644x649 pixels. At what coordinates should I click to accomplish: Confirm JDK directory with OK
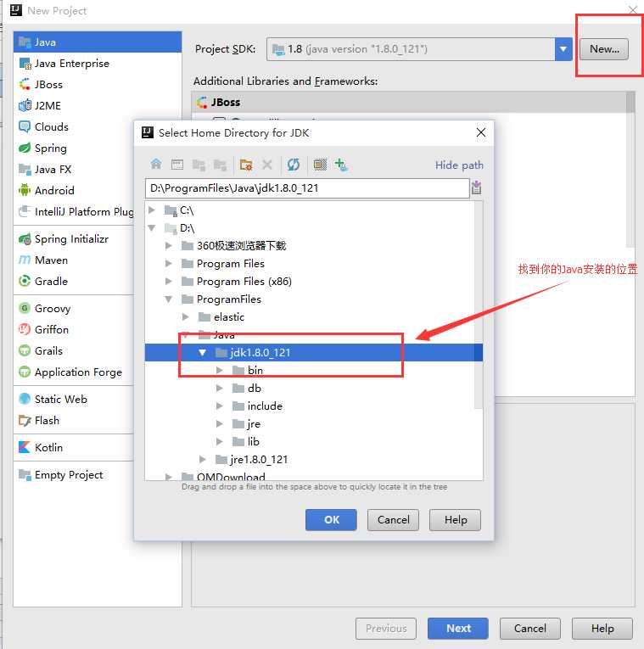click(331, 520)
